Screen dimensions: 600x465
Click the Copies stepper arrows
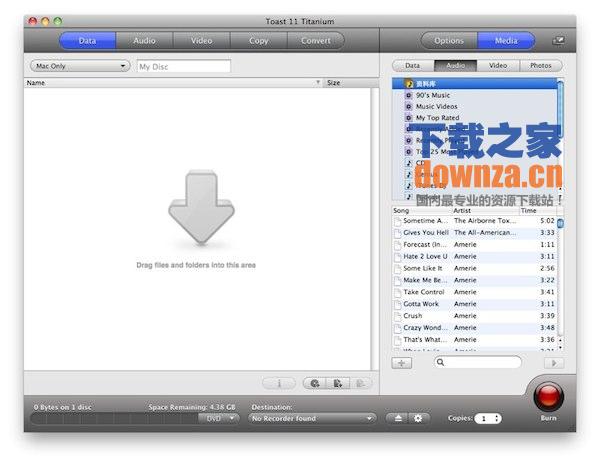(497, 419)
